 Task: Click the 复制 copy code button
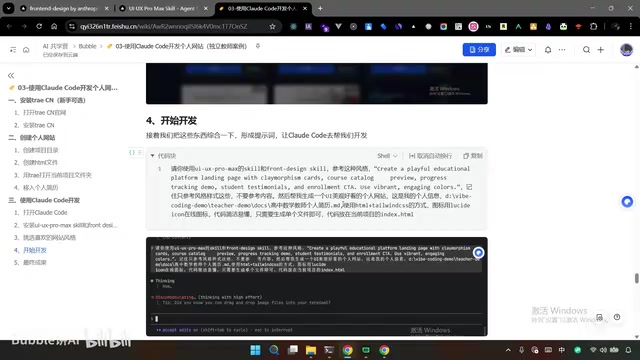pos(473,156)
